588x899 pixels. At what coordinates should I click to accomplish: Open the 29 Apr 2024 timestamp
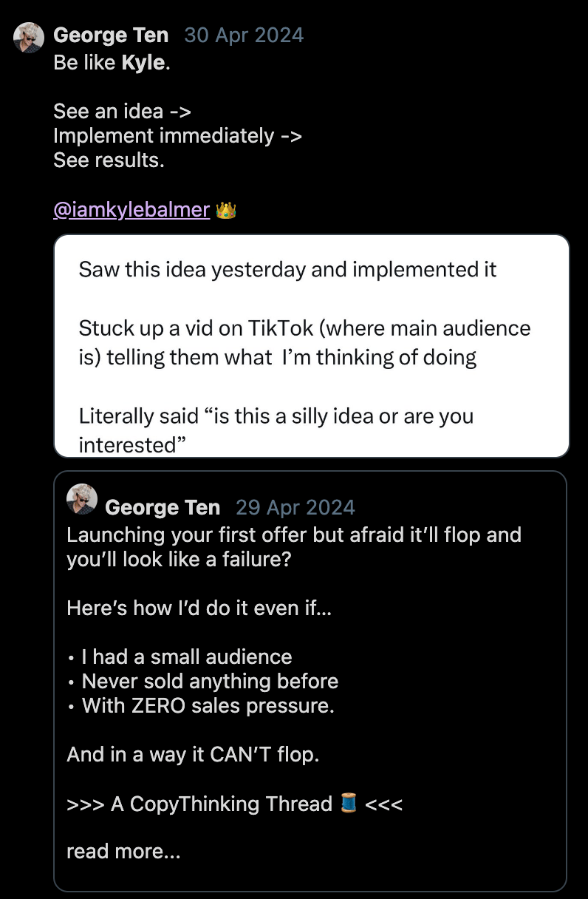coord(295,507)
